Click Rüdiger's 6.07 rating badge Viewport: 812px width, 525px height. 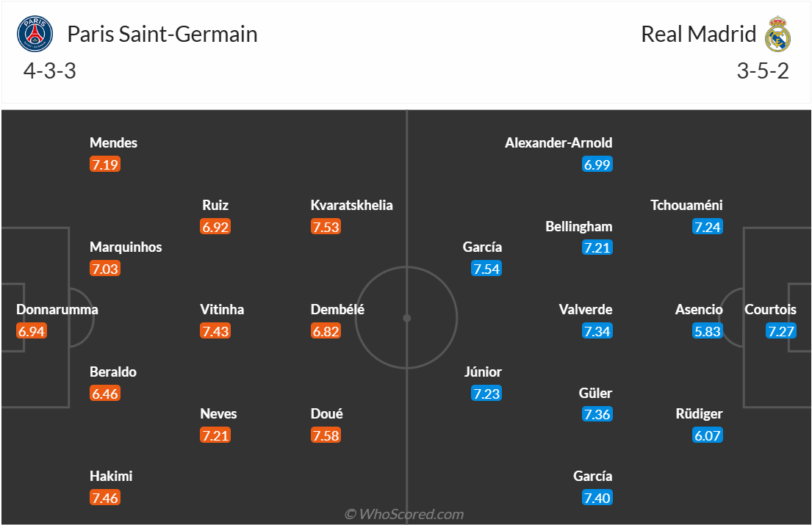708,435
